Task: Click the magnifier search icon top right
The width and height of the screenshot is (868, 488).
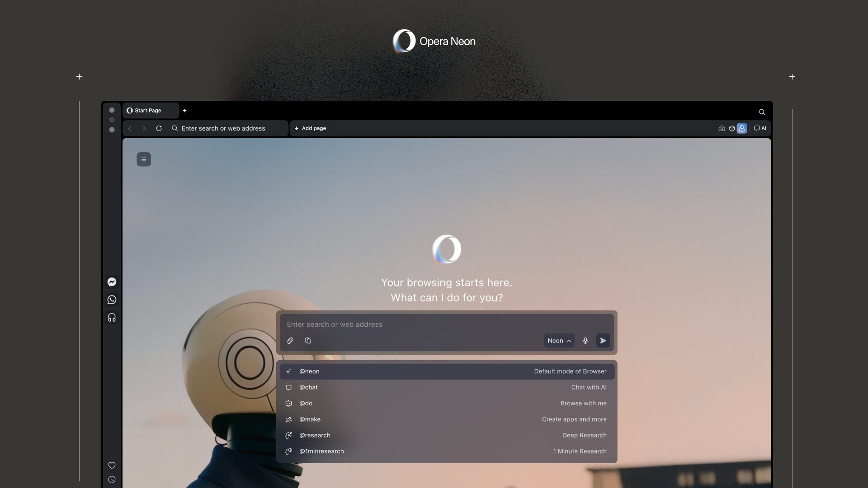Action: pyautogui.click(x=761, y=112)
